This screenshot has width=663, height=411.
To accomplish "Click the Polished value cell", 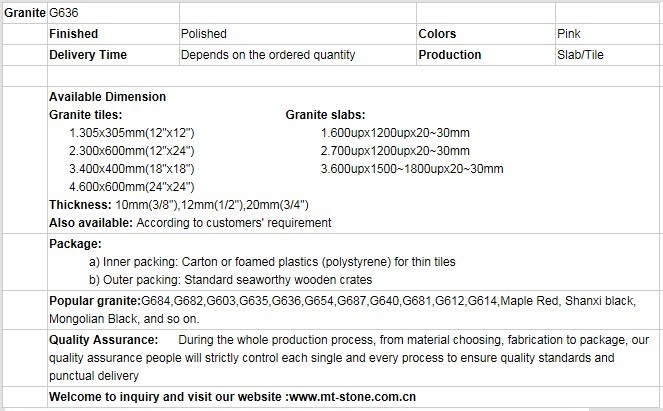I will coord(298,34).
